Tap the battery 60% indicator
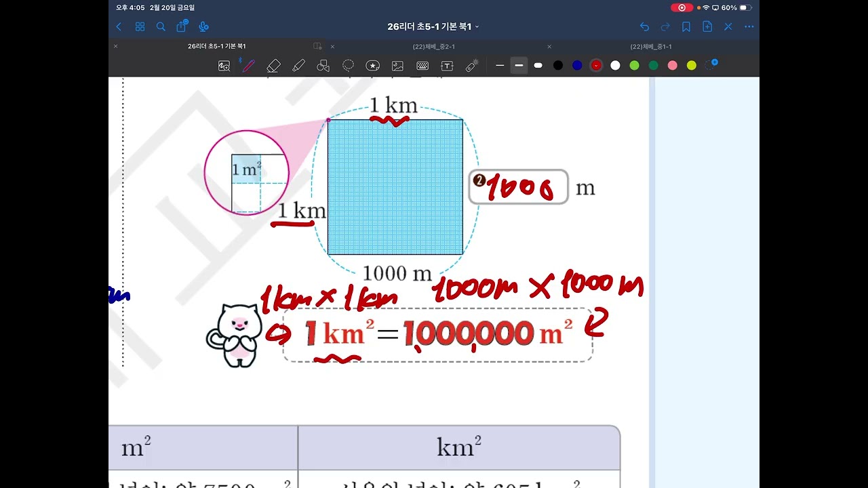 (736, 7)
